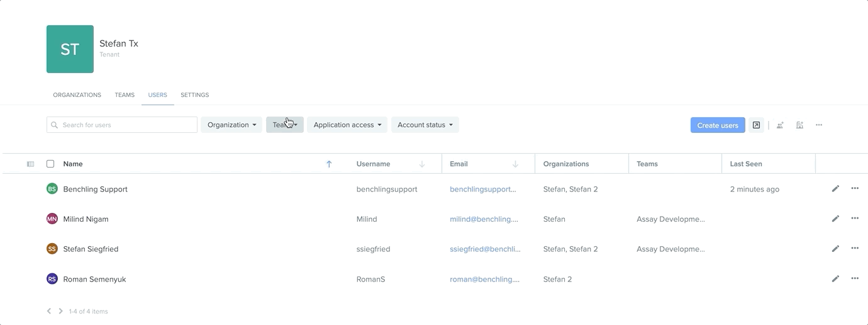Click Assay Developme... team in Milind row
The image size is (868, 325).
pos(670,219)
